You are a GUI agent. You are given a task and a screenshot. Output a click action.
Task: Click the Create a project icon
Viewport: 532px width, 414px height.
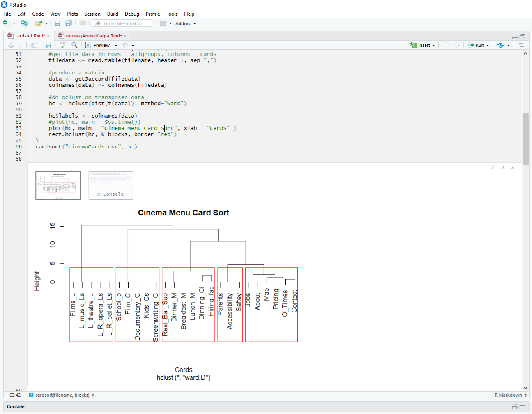coord(24,23)
